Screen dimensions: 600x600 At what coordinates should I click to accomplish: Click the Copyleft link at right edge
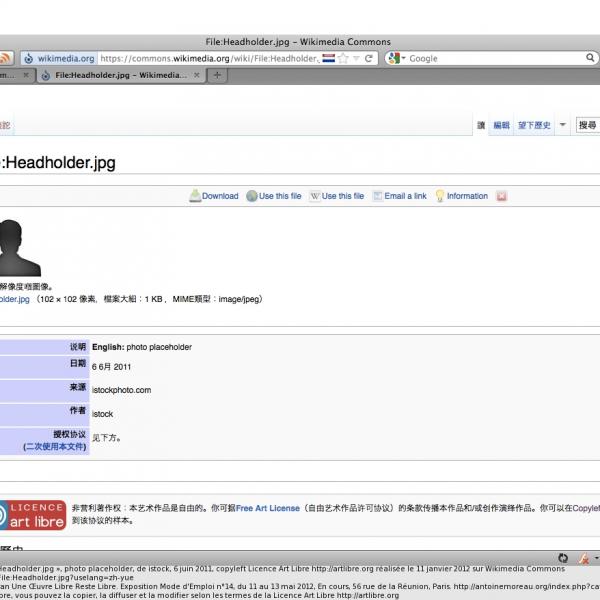(586, 508)
